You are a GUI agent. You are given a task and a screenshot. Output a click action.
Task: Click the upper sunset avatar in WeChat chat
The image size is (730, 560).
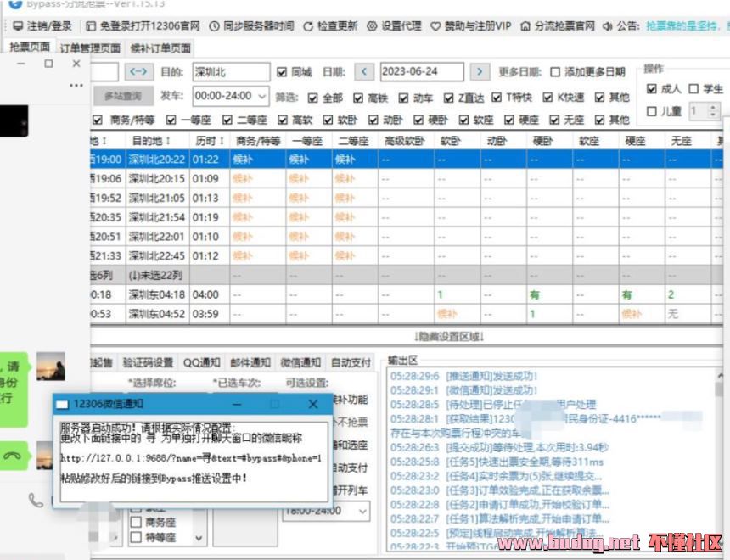click(51, 367)
